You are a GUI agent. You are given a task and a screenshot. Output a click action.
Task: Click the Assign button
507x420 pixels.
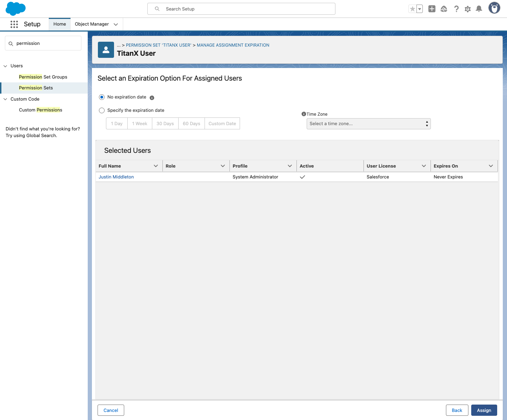(484, 410)
